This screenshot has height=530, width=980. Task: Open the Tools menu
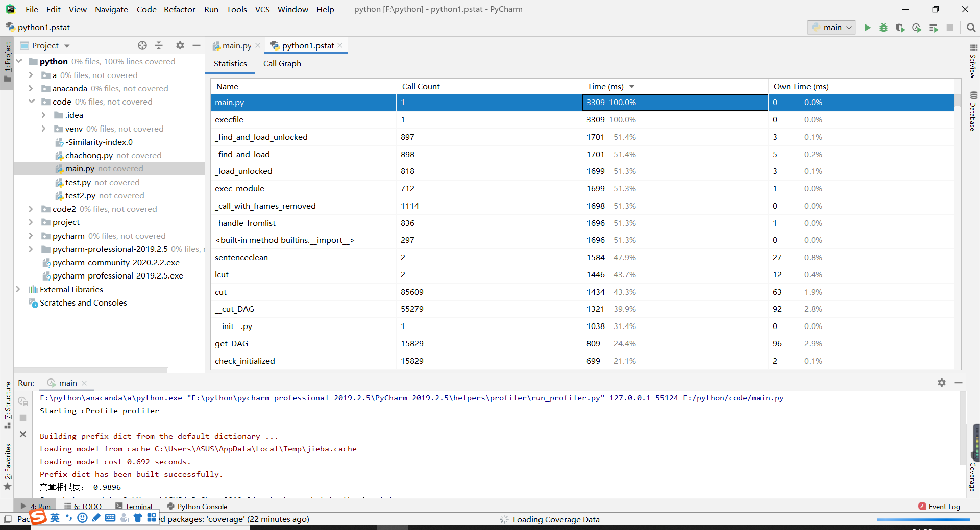point(237,9)
